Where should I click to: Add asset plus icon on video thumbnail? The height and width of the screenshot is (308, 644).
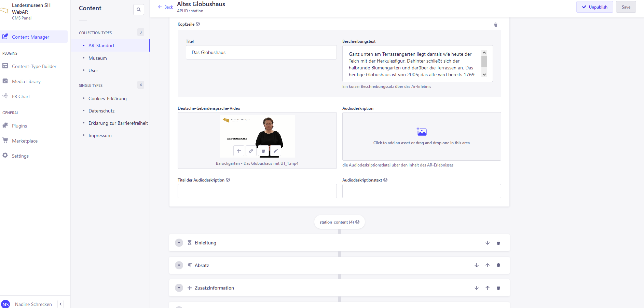[x=239, y=151]
